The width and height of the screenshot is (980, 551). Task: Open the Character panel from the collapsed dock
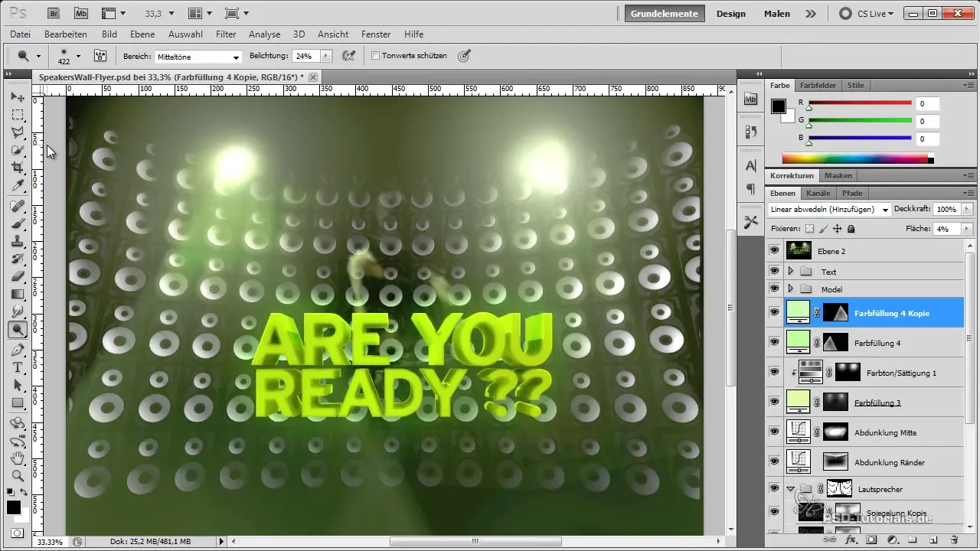coord(750,166)
